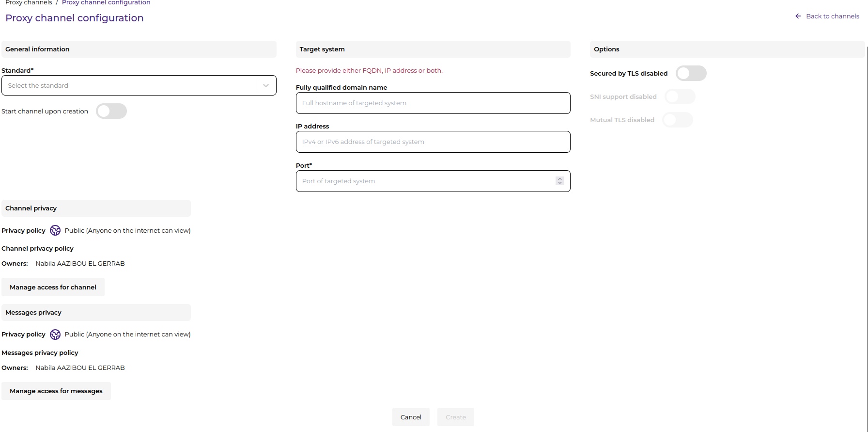This screenshot has height=432, width=868.
Task: Click the Channel privacy policy globe icon
Action: [x=55, y=230]
